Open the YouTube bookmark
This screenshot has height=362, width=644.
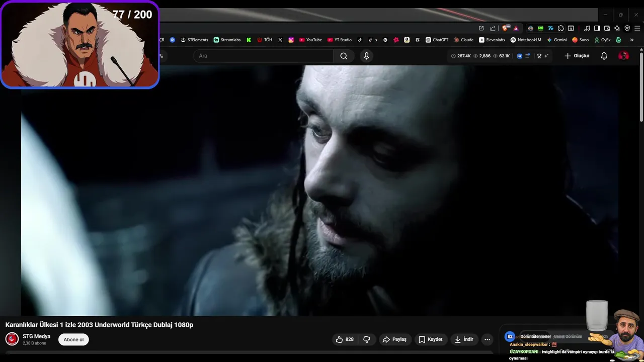pos(310,40)
